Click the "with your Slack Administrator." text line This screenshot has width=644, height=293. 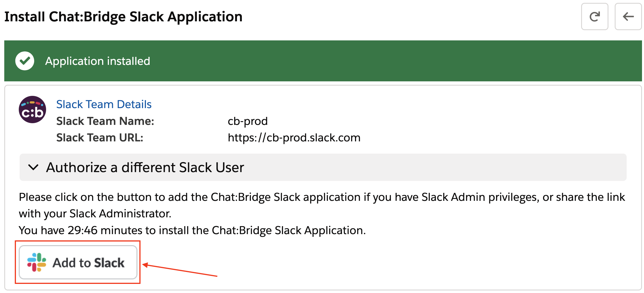pyautogui.click(x=95, y=214)
